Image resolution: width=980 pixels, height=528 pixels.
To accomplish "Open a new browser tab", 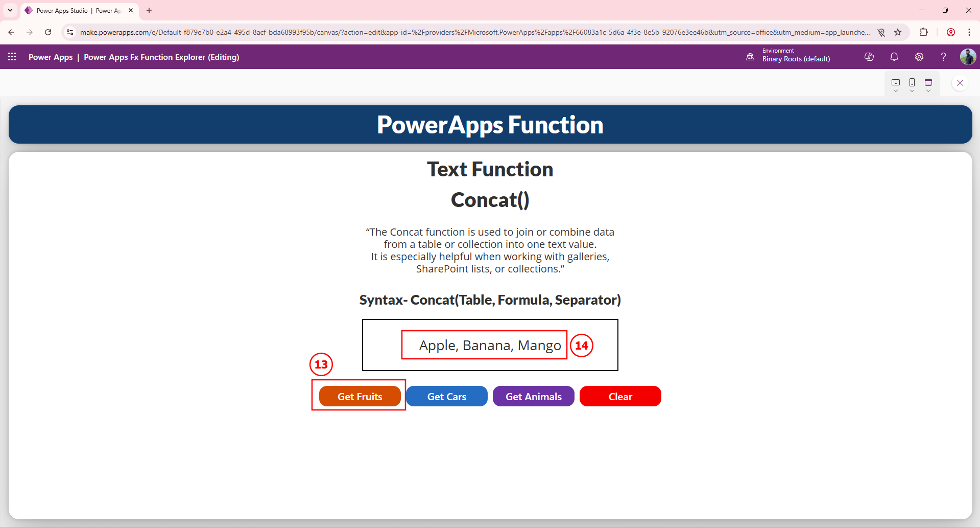I will tap(149, 10).
